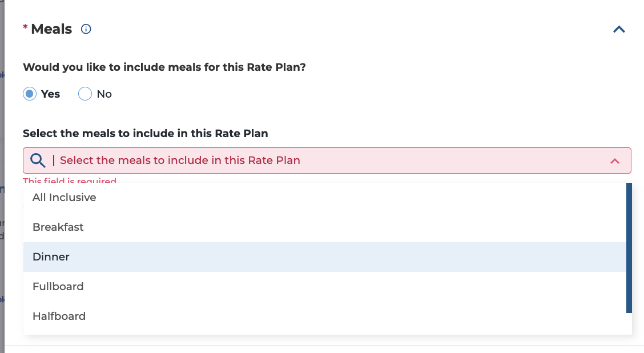Click the bold 'Select the meals' field label
644x353 pixels.
pos(146,134)
